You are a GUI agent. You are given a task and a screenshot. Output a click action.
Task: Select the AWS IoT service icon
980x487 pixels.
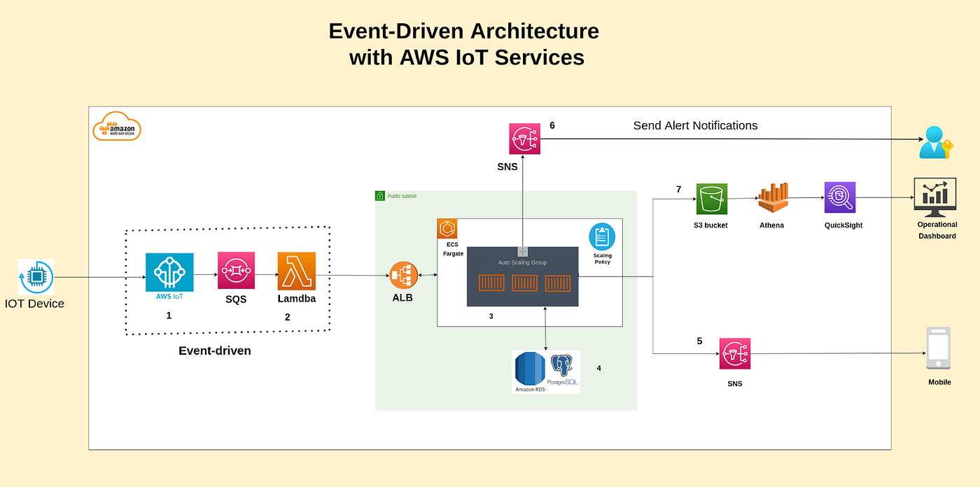point(169,274)
